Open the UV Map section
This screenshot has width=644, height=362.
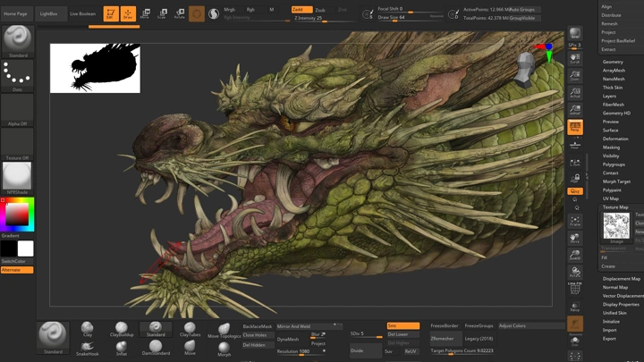coord(611,198)
